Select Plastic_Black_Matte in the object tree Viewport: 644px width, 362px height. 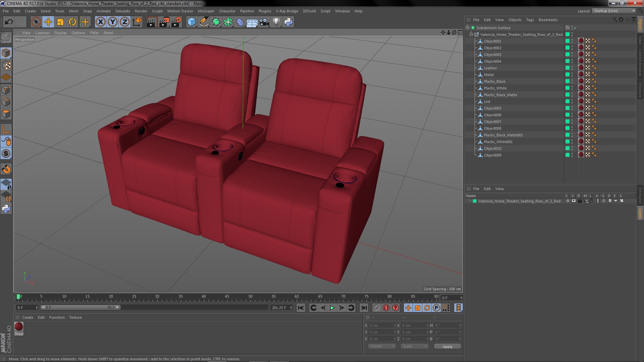coord(500,95)
